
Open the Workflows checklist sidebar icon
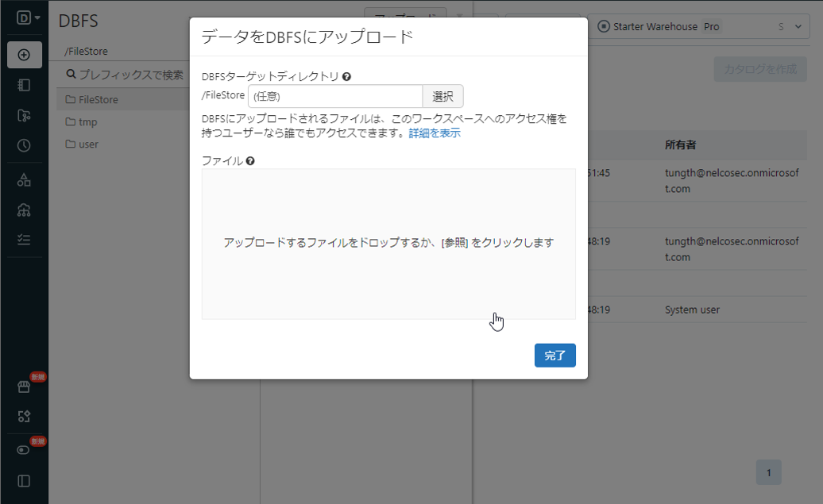pyautogui.click(x=24, y=240)
